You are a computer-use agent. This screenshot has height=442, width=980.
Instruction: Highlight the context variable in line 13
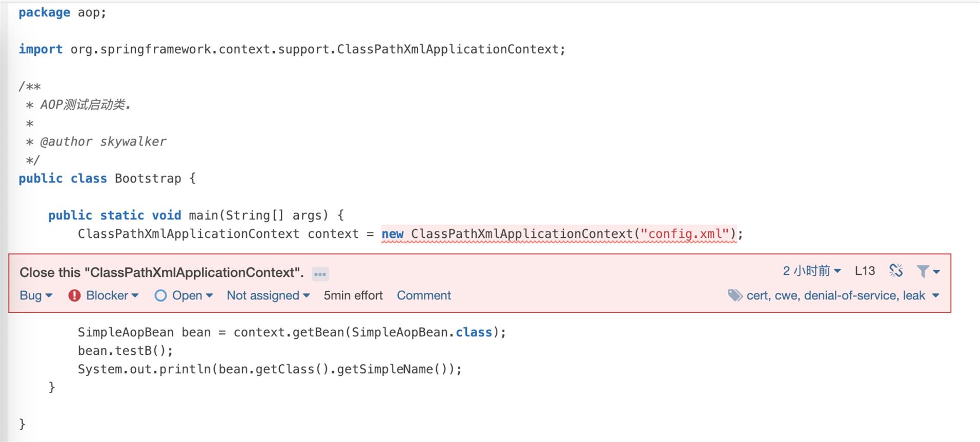click(333, 234)
